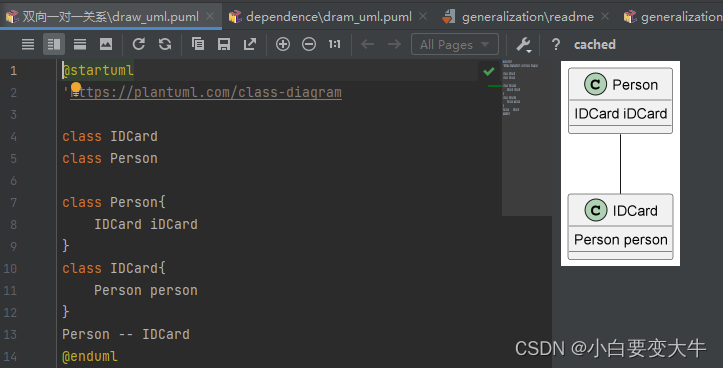Place cursor on 'class IDCard{' line

pos(114,268)
